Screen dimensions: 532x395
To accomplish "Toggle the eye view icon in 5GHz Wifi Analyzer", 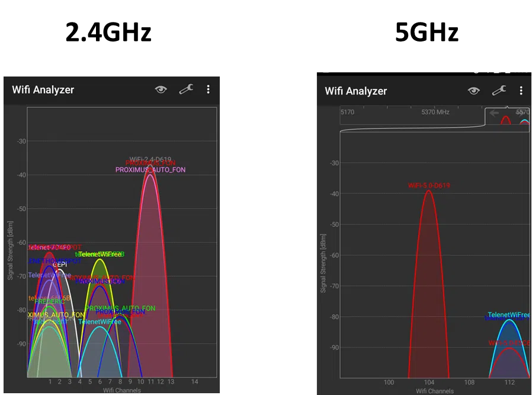I will (x=473, y=91).
